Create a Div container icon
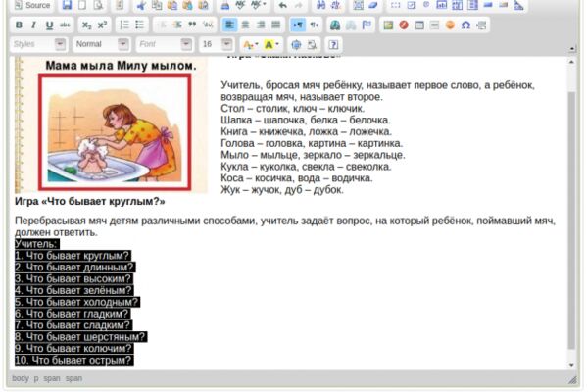 208,25
